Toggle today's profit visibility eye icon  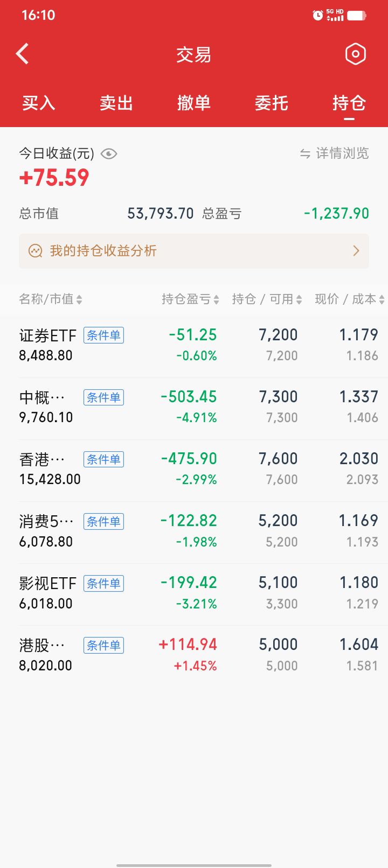[x=109, y=154]
